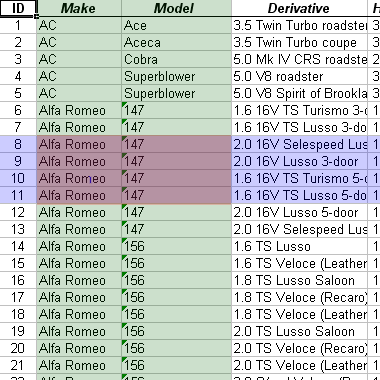Click 1.8 TS Lusso Saloon cell
Viewport: 380px width, 380px height.
[x=299, y=280]
